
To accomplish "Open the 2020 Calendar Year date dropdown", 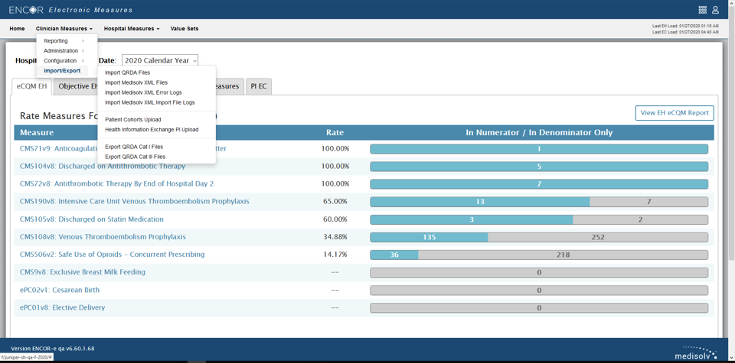I will 160,60.
